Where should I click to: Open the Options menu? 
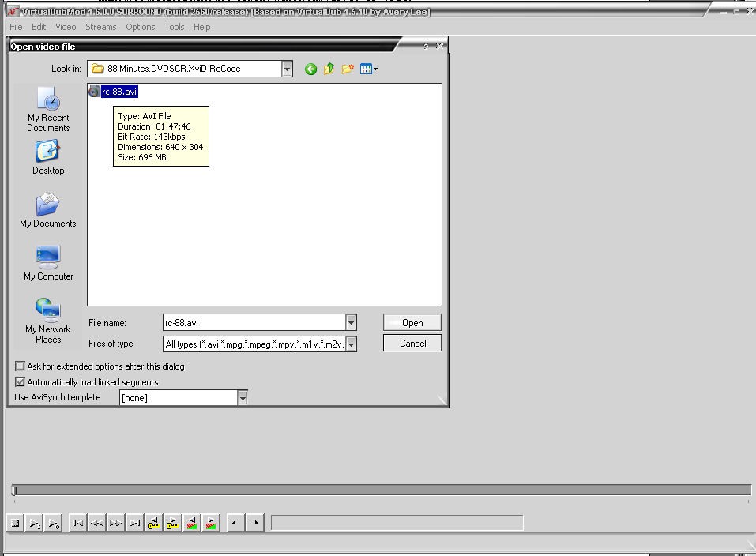pos(141,27)
